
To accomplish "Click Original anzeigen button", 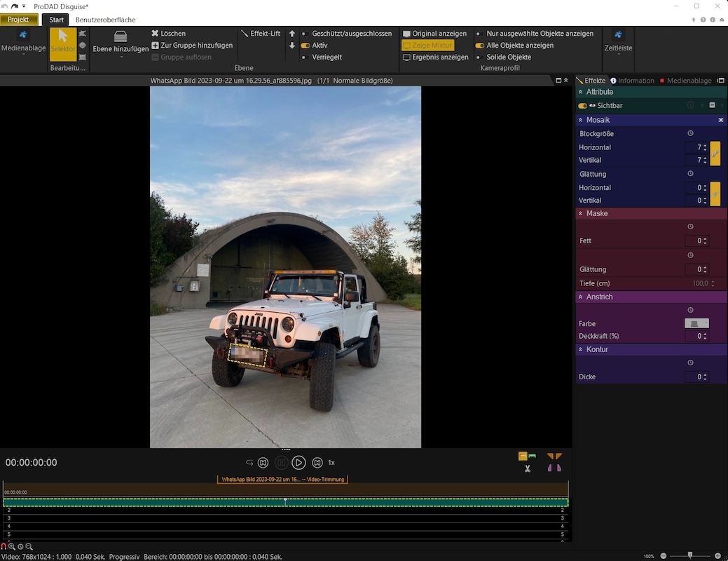I will coord(435,34).
